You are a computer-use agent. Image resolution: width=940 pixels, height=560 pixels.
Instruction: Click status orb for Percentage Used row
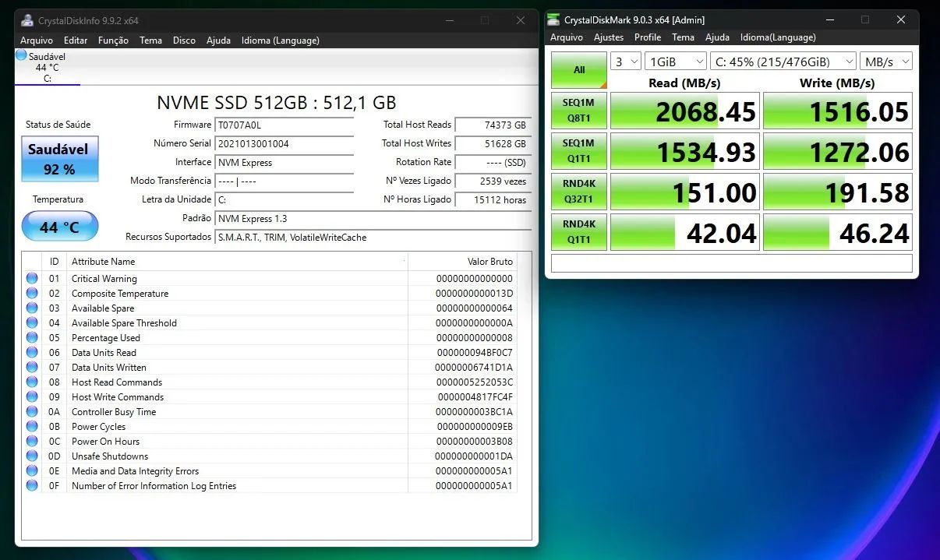point(32,337)
